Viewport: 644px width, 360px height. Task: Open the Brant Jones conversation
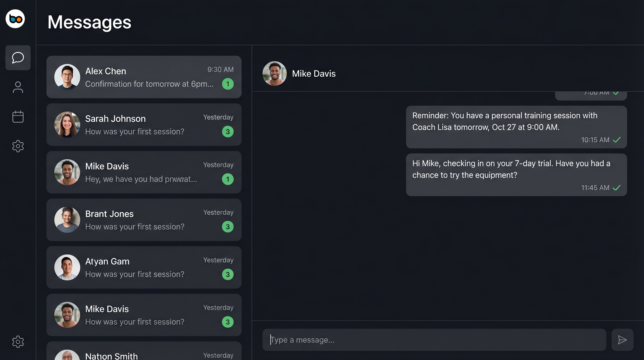pyautogui.click(x=144, y=220)
